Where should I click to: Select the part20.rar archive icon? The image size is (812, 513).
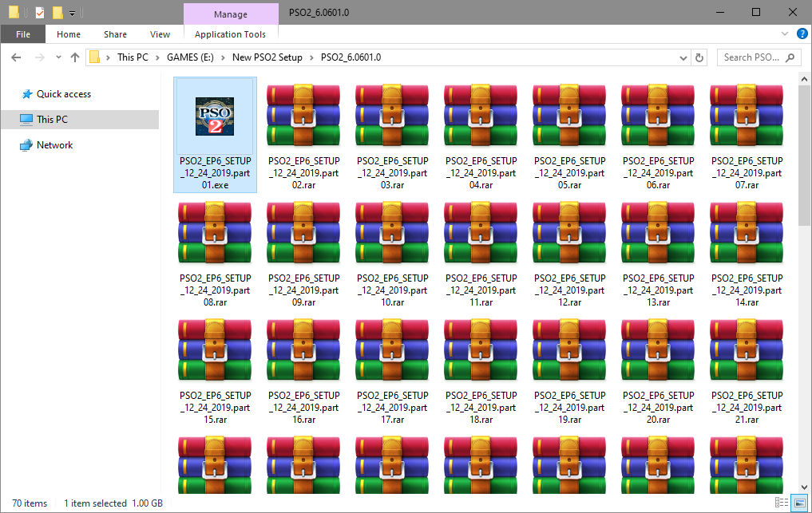[658, 350]
